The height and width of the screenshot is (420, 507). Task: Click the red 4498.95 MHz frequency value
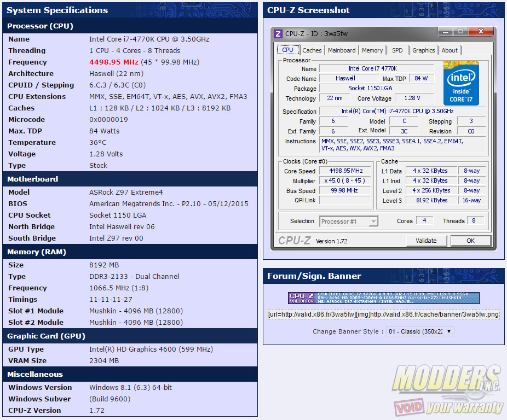pos(114,62)
